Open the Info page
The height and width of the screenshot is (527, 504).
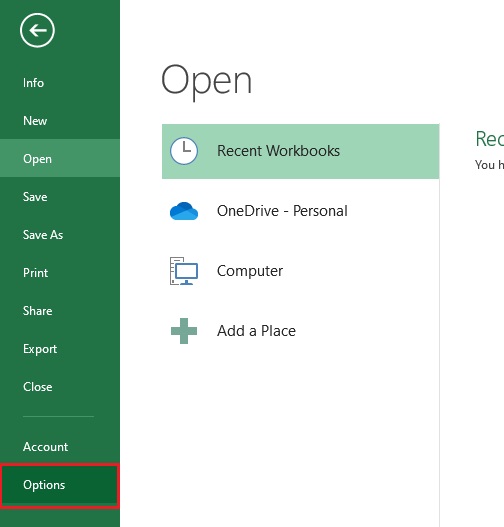pos(60,83)
